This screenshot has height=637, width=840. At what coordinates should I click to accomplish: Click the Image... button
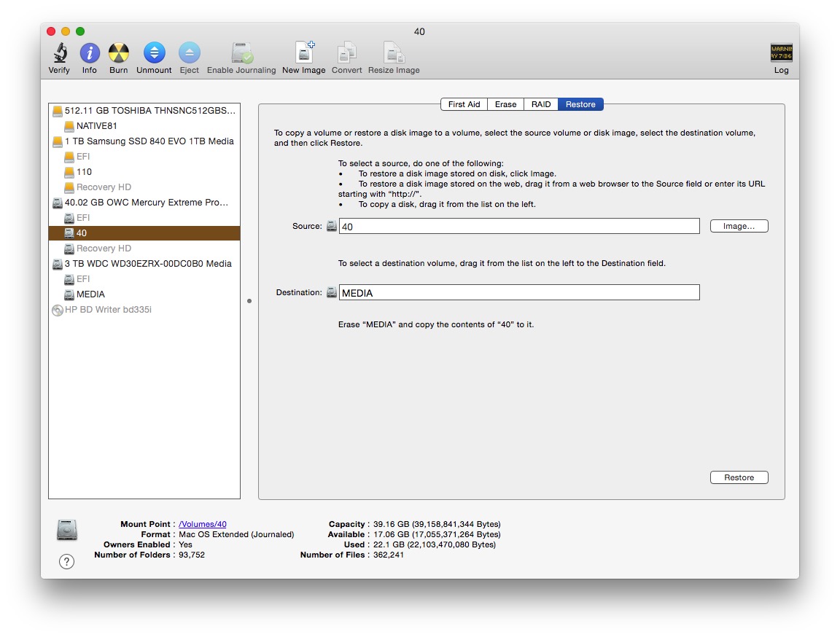tap(739, 226)
